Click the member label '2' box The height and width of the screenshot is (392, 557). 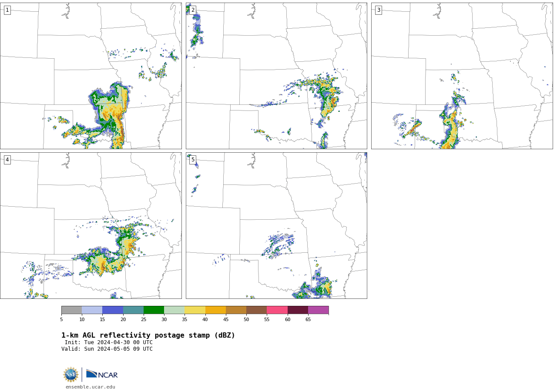[193, 10]
